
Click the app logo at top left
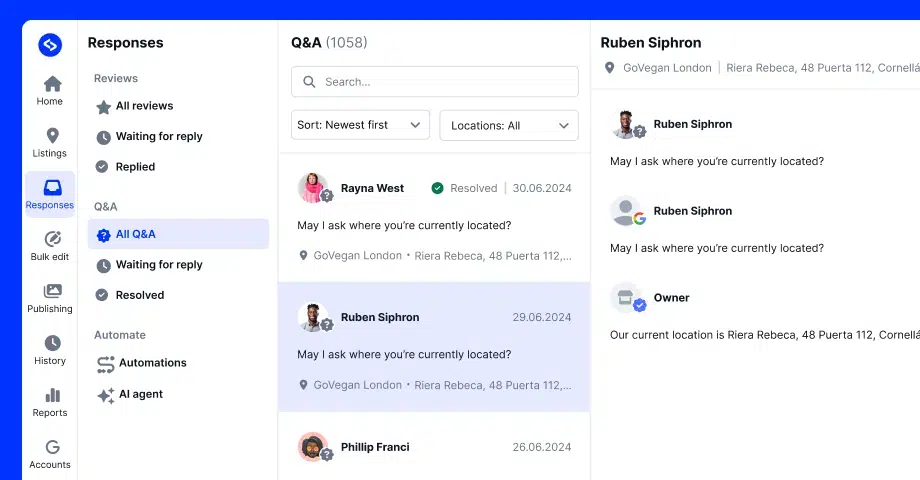pos(50,45)
